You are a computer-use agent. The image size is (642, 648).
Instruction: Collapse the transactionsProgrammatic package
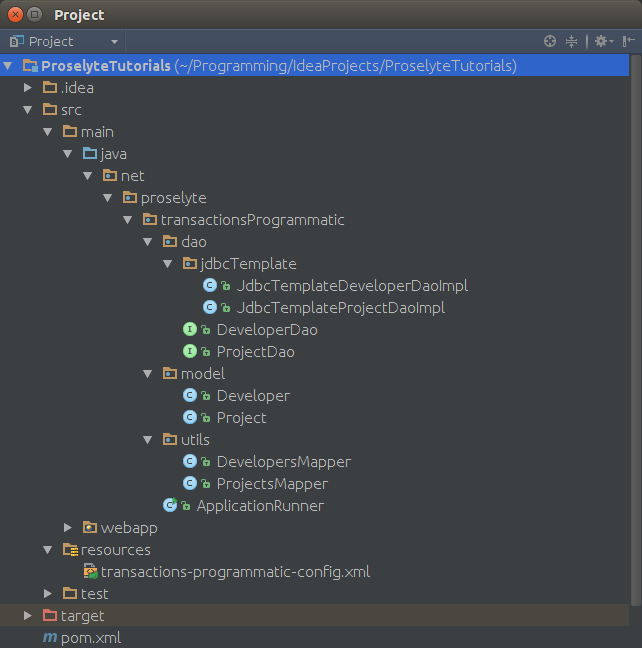click(128, 219)
